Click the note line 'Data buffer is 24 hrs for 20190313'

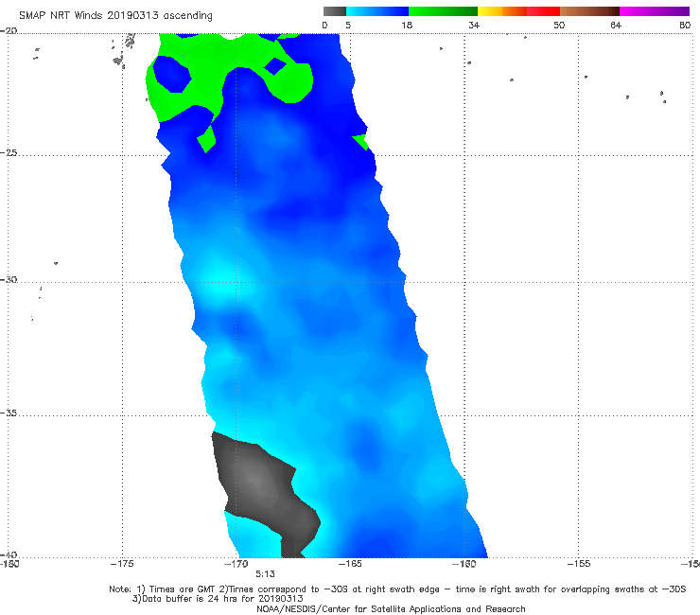click(x=218, y=599)
